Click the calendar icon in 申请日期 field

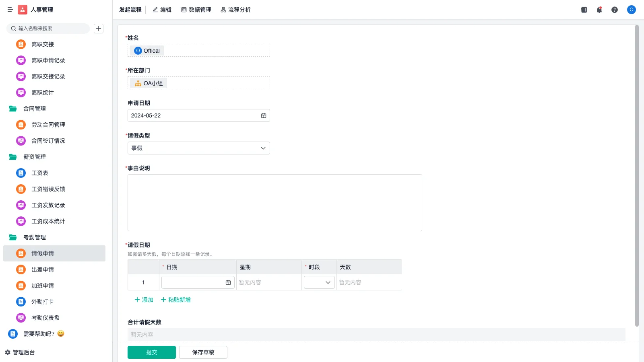[x=264, y=115]
